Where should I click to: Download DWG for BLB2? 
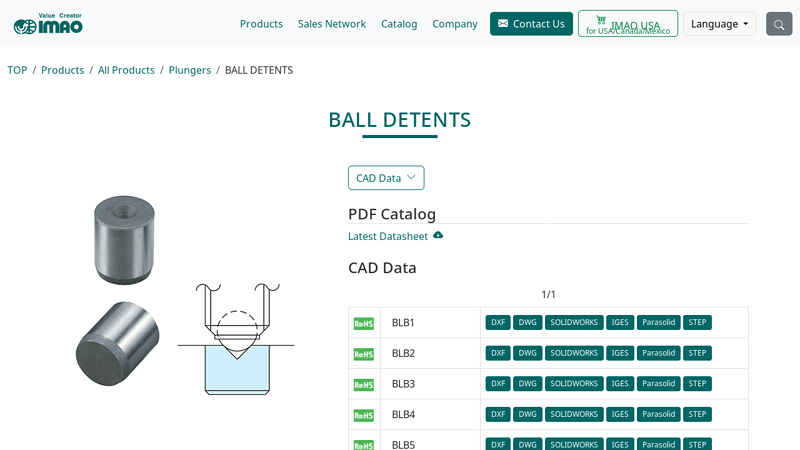[528, 353]
